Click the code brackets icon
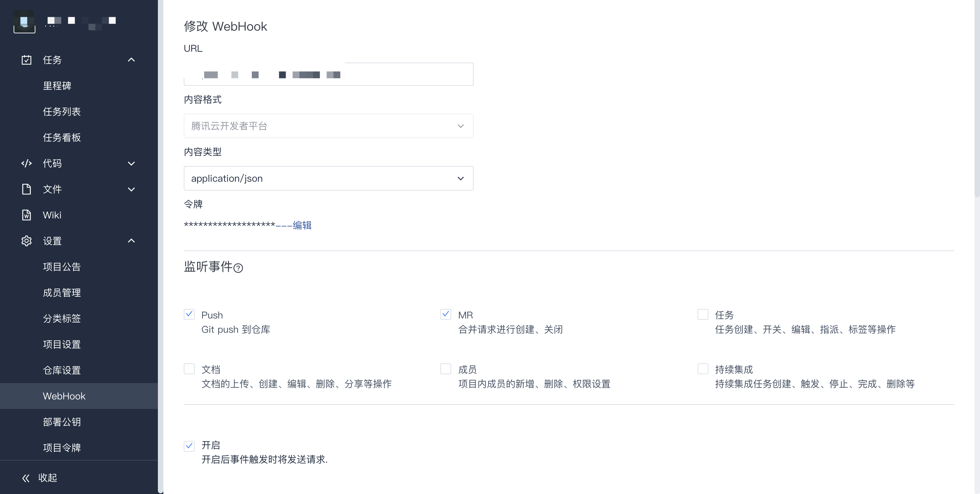Screen dimensions: 980x494 [x=26, y=164]
